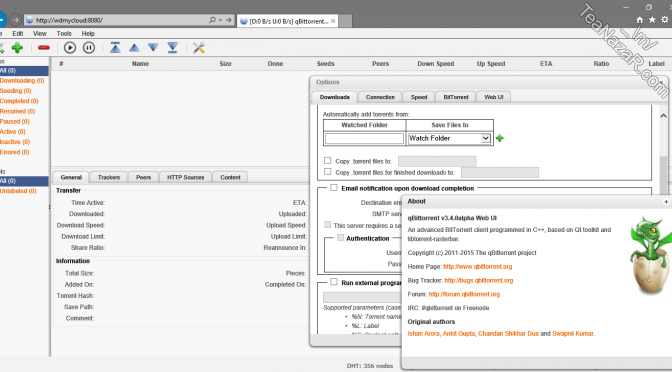Open the address bar dropdown arrow
Image resolution: width=672 pixels, height=372 pixels.
pos(221,20)
